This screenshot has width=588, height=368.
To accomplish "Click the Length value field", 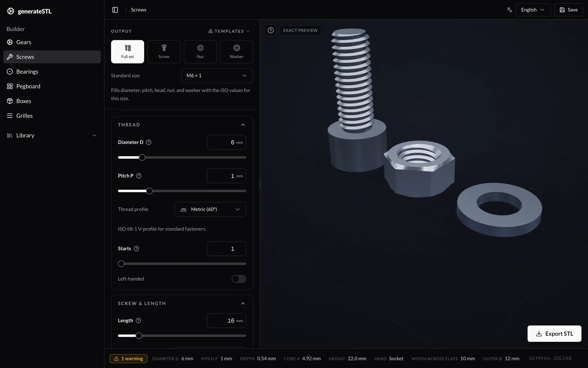I will pyautogui.click(x=227, y=321).
